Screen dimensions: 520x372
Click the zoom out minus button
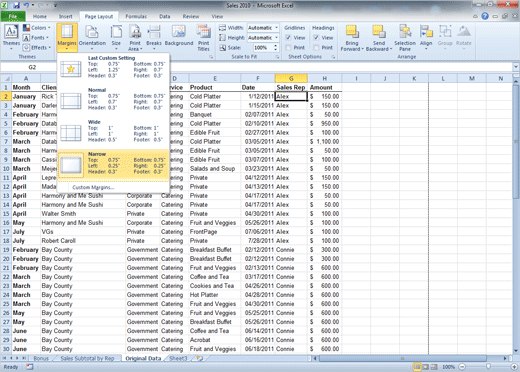[x=462, y=367]
